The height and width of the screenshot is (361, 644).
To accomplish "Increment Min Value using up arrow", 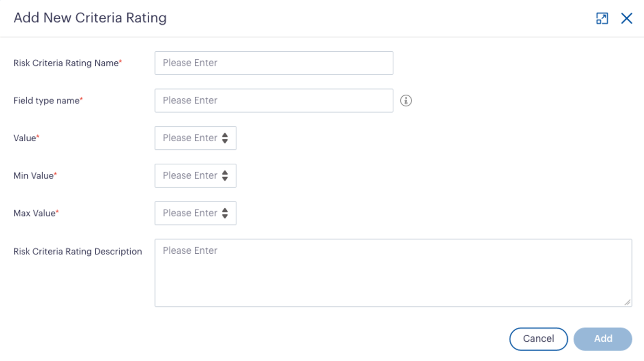I will [225, 172].
